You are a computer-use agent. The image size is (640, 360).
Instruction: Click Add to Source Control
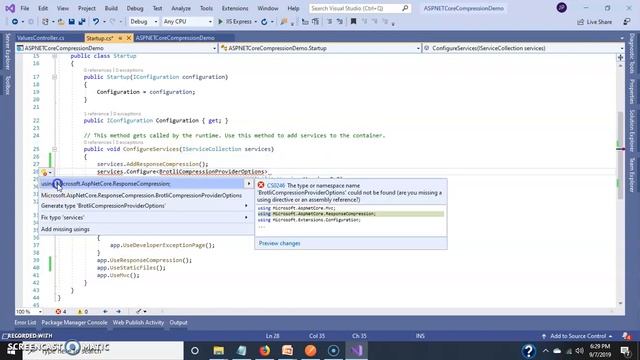click(578, 336)
